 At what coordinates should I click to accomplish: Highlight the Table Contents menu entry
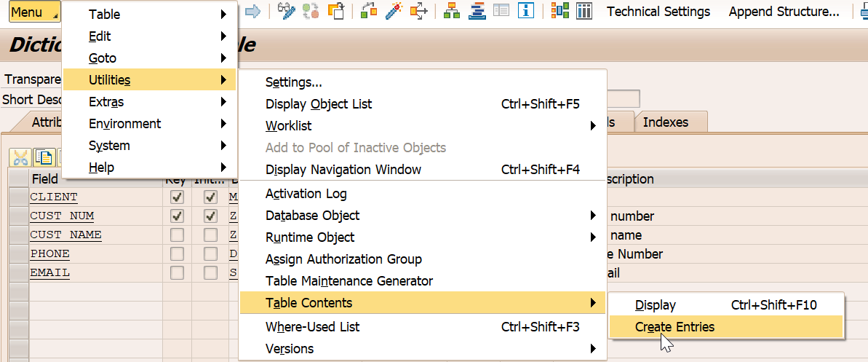[423, 303]
